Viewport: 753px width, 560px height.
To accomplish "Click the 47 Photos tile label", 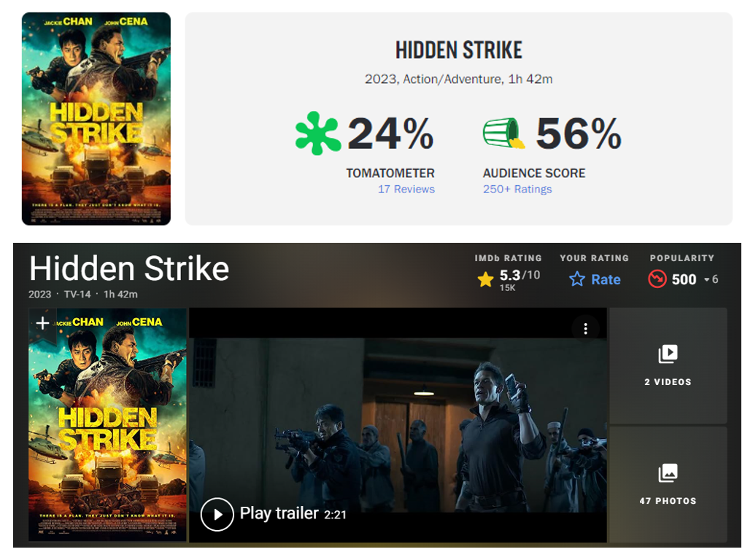I will click(668, 501).
